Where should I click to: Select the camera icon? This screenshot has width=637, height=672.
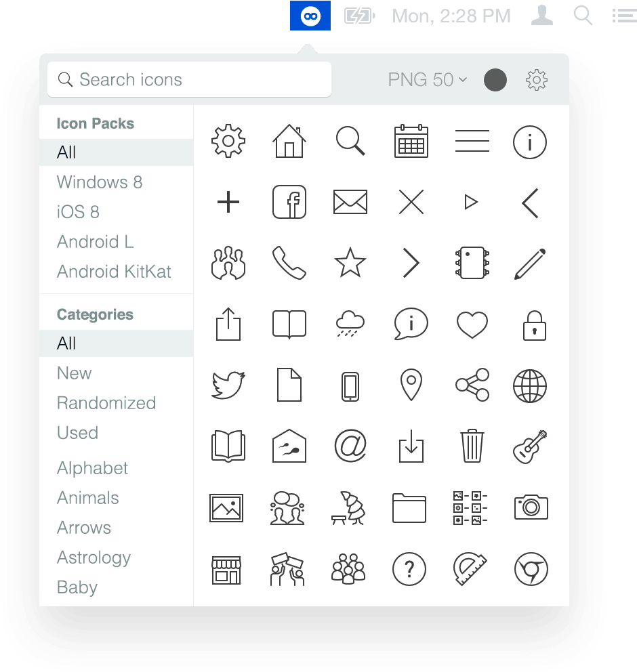531,507
